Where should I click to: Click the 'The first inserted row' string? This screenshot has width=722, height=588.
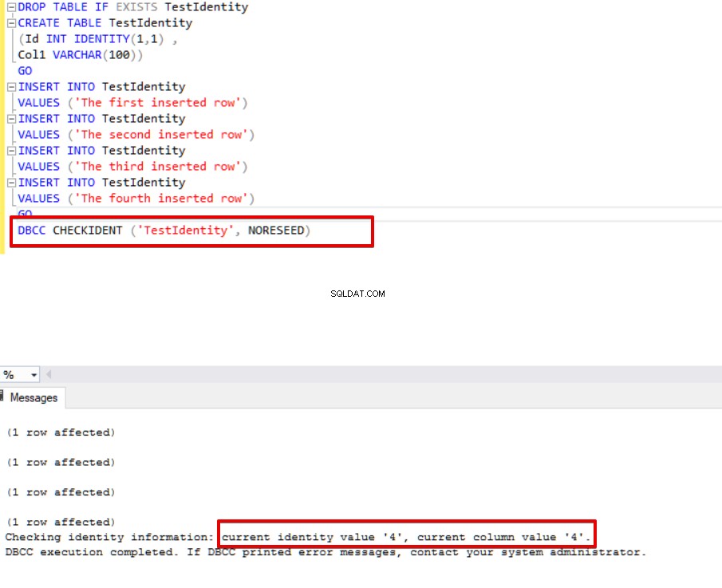(x=157, y=103)
